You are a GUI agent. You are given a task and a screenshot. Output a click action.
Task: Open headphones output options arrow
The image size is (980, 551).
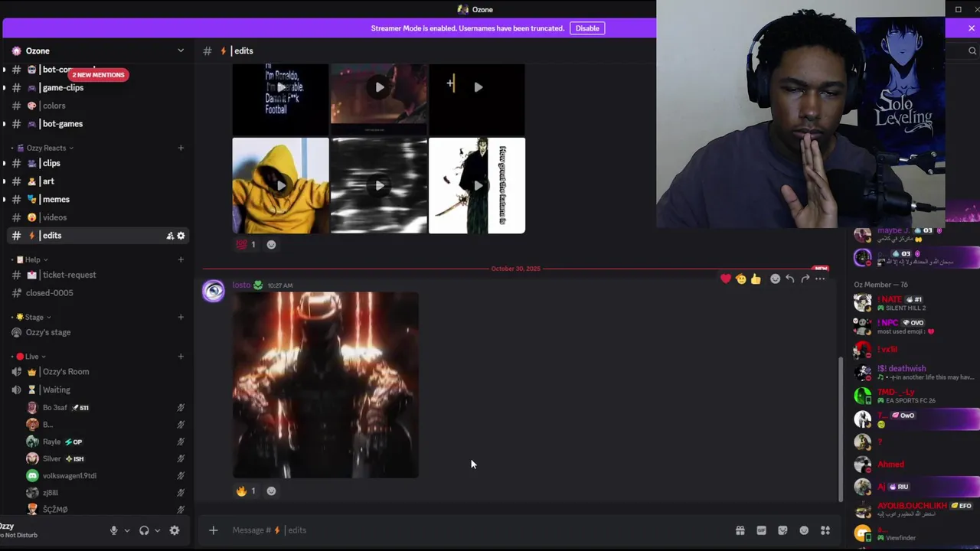click(158, 530)
